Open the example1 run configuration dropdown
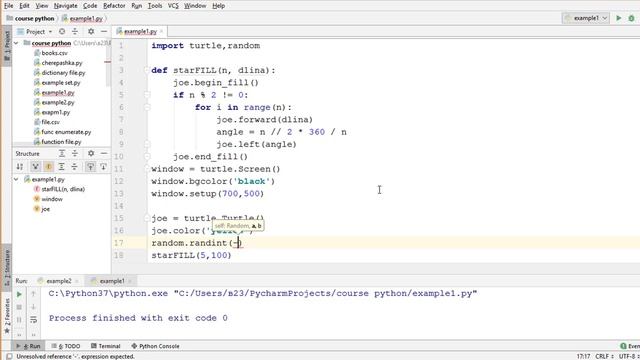 coord(586,18)
